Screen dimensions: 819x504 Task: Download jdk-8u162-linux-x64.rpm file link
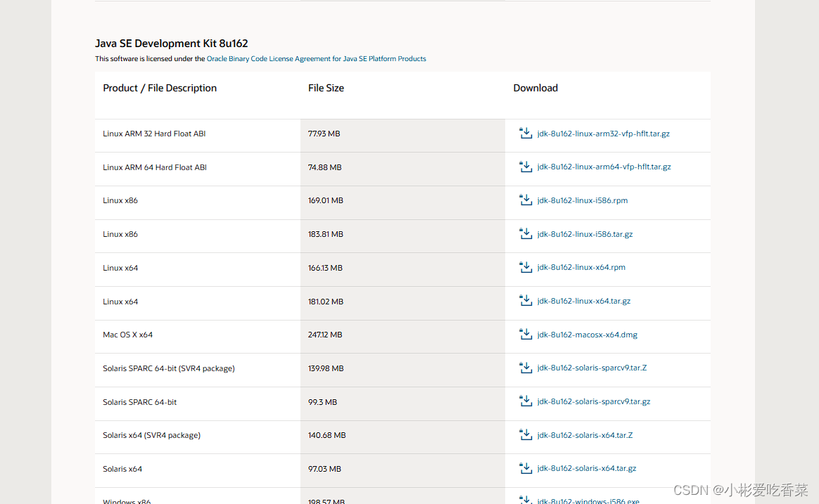(x=580, y=267)
